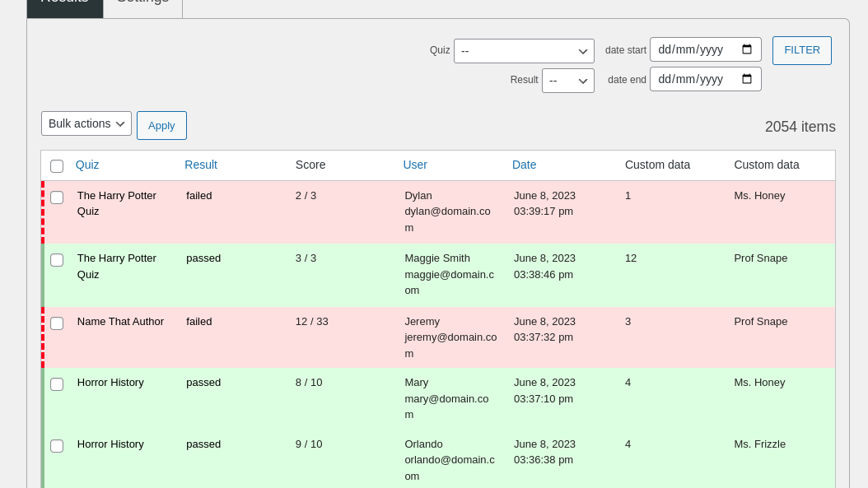Expand the Quiz filter dropdown

[x=524, y=51]
